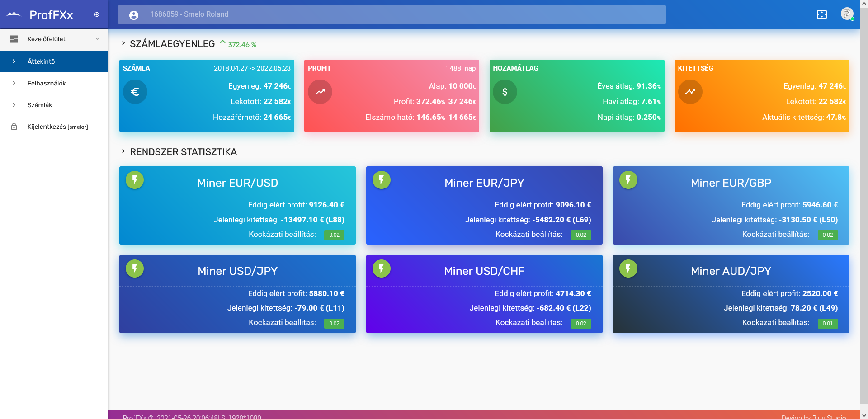
Task: Click the dollar icon in Hozamátlag card
Action: point(505,92)
